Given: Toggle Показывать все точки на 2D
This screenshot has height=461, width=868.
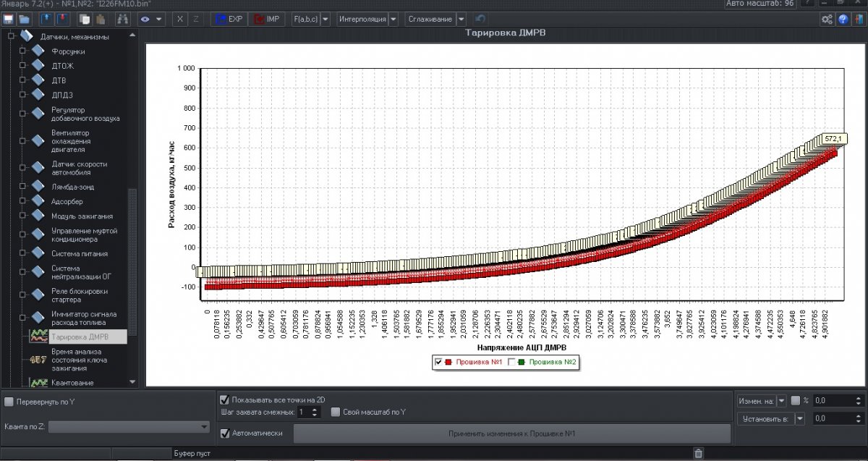Looking at the screenshot, I should pyautogui.click(x=224, y=399).
